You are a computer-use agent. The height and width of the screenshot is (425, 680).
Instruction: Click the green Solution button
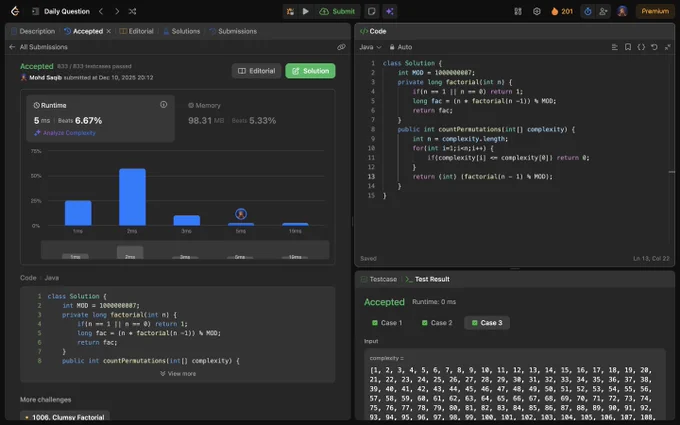point(310,71)
